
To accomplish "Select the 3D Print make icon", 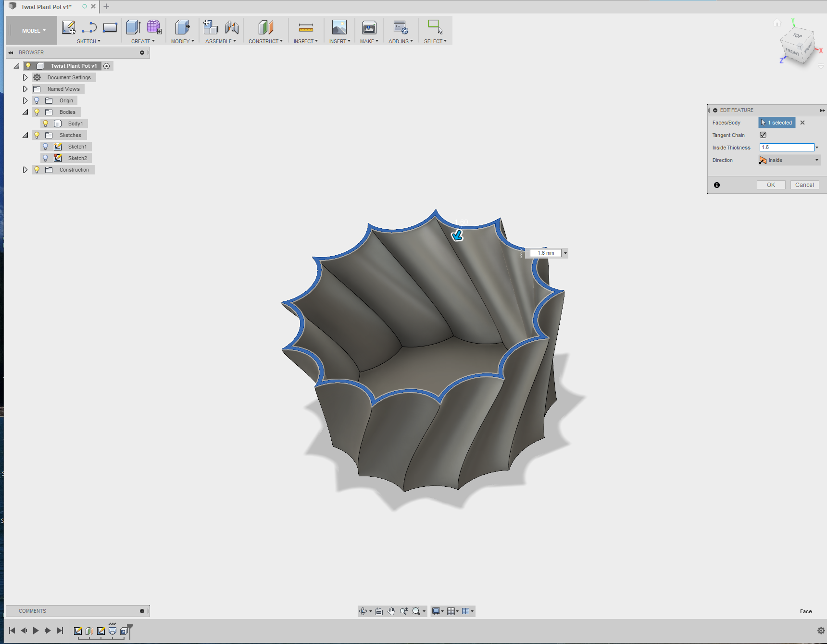I will [369, 27].
